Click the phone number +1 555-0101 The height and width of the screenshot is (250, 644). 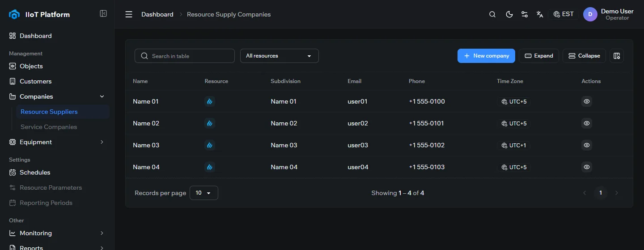pos(427,123)
